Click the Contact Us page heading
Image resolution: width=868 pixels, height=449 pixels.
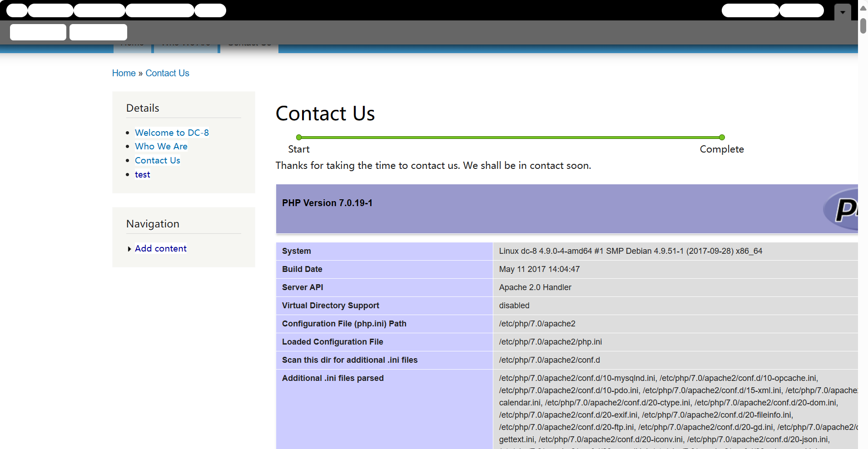[x=325, y=113]
